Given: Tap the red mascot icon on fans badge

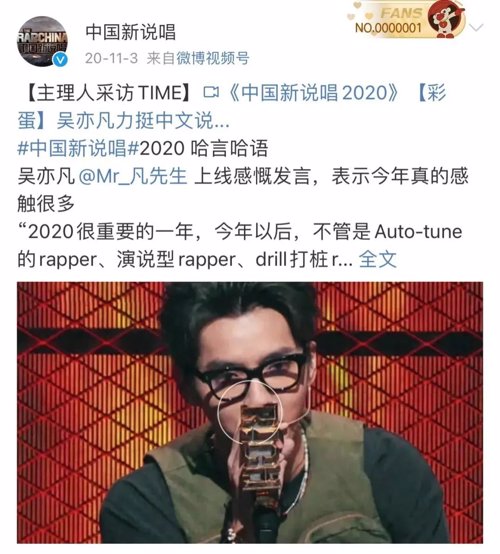Looking at the screenshot, I should pyautogui.click(x=446, y=19).
